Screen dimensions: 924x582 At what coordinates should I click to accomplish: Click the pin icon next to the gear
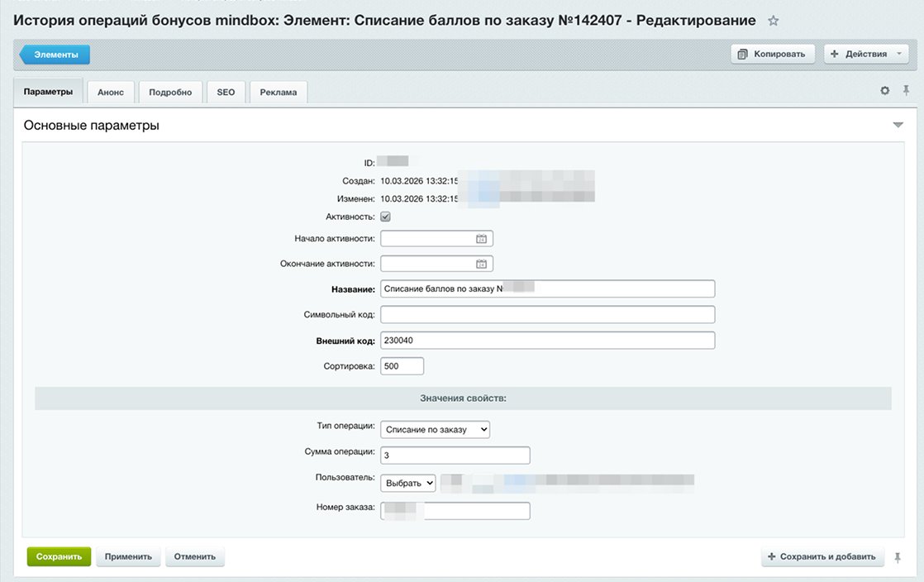(x=906, y=91)
